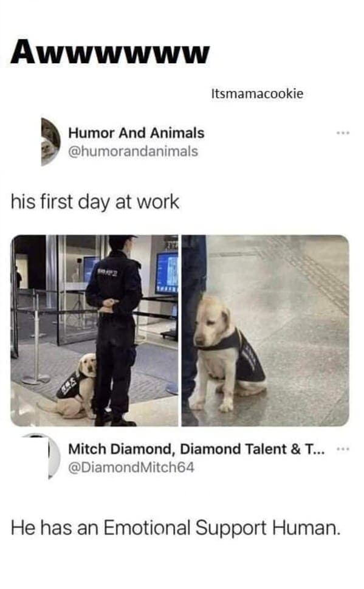Click the Humor And Animals display name

pyautogui.click(x=136, y=133)
